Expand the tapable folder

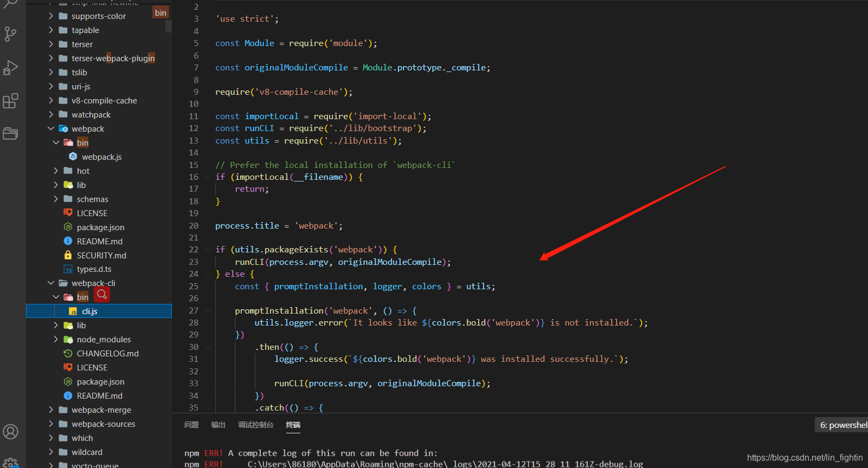pos(51,30)
